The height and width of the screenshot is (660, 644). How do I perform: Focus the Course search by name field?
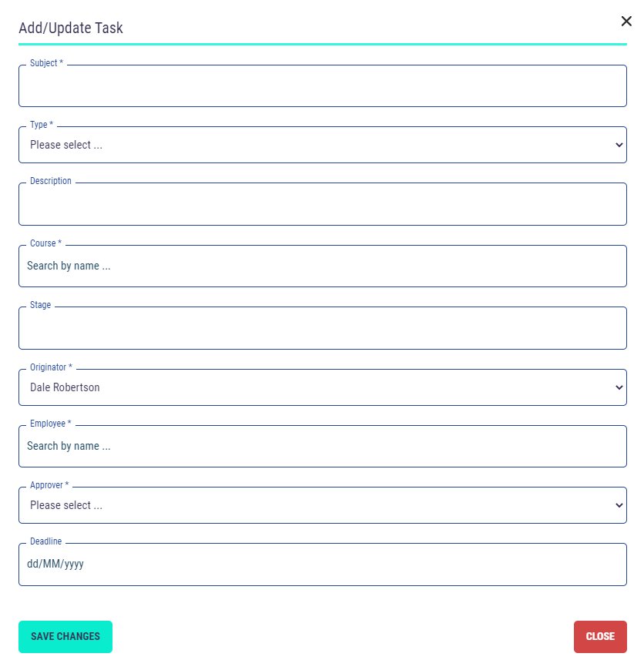[x=322, y=266]
